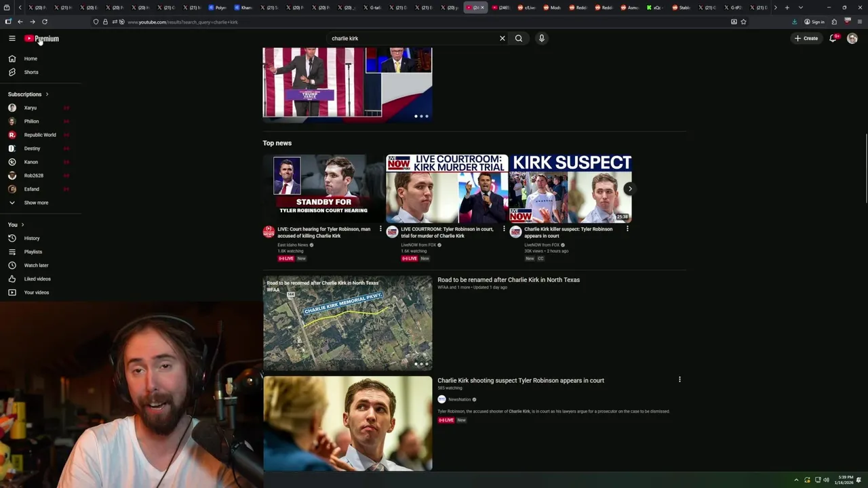Open YouTube notifications bell
The width and height of the screenshot is (868, 488).
click(833, 39)
